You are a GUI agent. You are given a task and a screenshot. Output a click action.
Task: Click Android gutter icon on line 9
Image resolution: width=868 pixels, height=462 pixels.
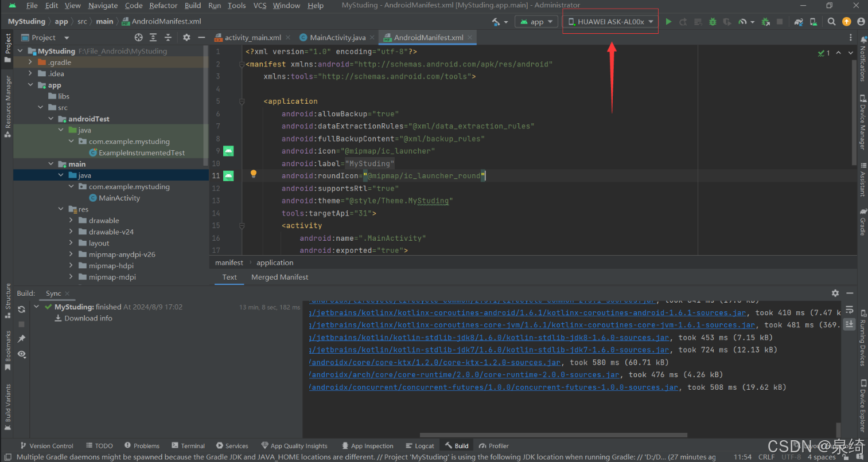pyautogui.click(x=228, y=151)
